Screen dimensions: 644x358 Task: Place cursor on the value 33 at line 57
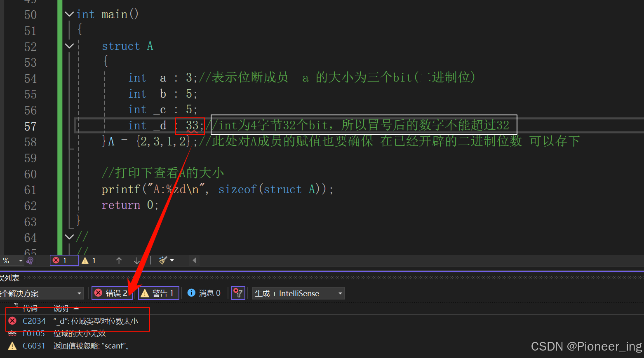tap(192, 125)
